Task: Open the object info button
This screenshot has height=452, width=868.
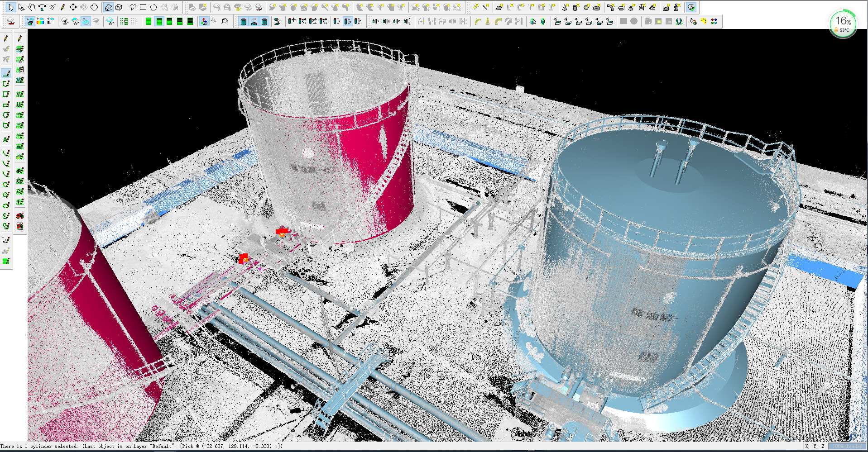Action: point(677,7)
